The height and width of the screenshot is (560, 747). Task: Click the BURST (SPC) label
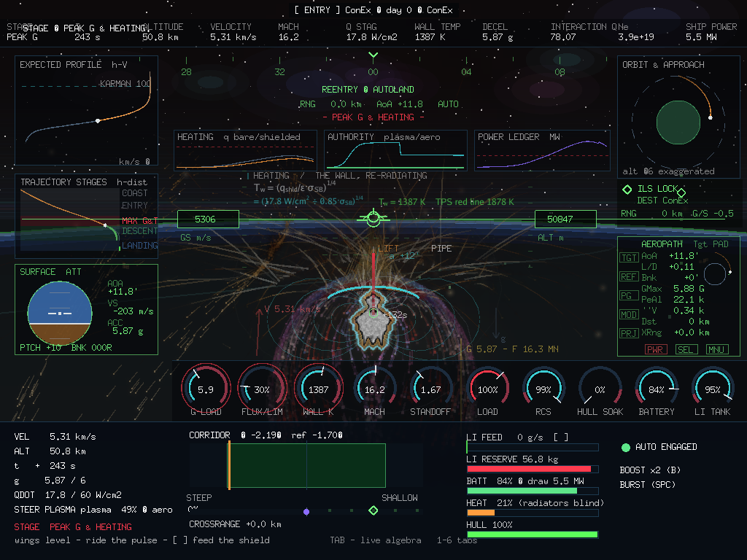[648, 485]
